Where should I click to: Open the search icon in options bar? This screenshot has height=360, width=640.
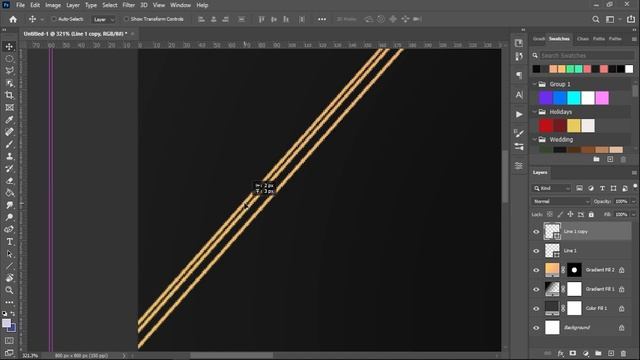[x=596, y=19]
